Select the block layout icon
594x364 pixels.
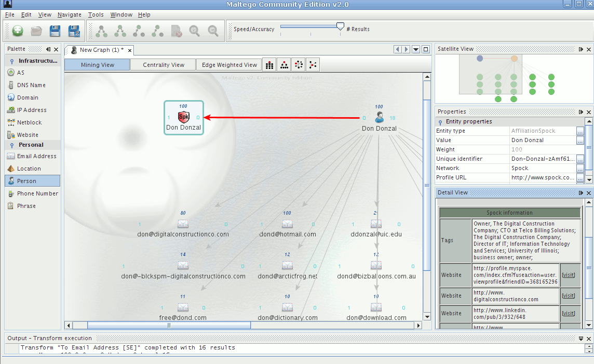pyautogui.click(x=269, y=65)
